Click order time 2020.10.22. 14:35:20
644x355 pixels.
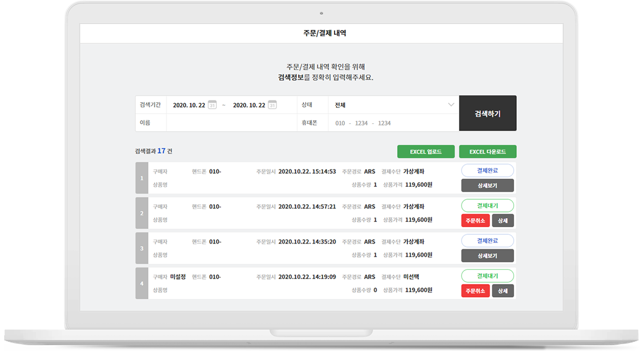(307, 241)
